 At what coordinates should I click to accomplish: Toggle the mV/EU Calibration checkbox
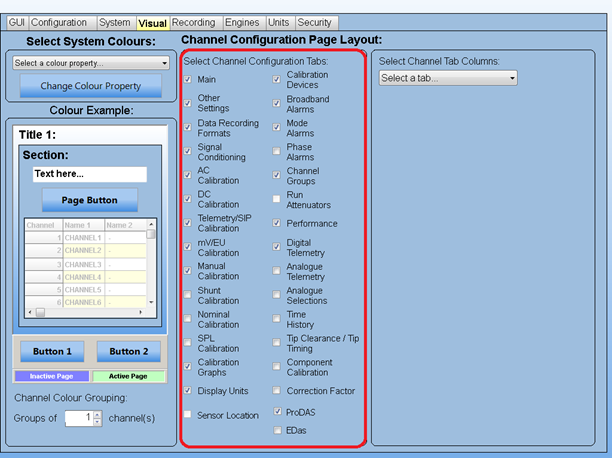point(188,247)
